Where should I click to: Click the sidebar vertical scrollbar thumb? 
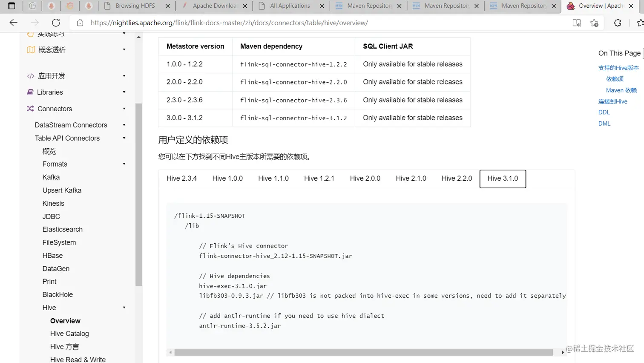click(x=138, y=195)
